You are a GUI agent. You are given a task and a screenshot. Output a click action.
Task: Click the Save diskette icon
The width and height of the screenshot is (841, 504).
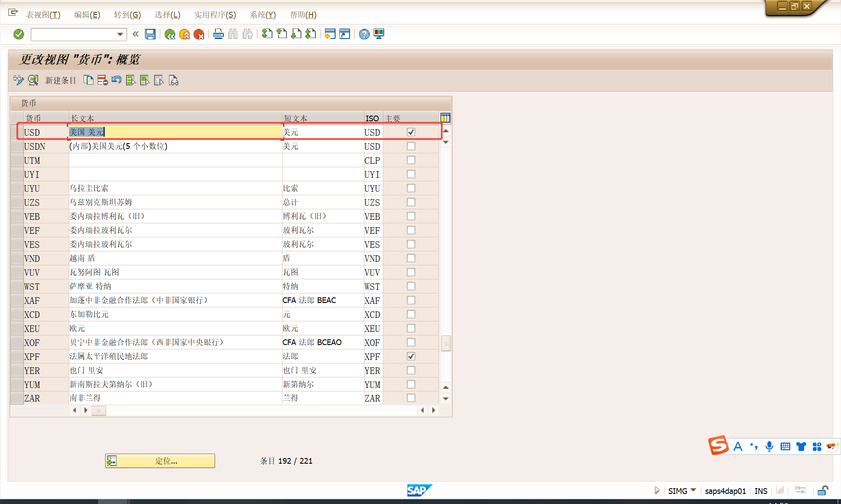(x=150, y=34)
